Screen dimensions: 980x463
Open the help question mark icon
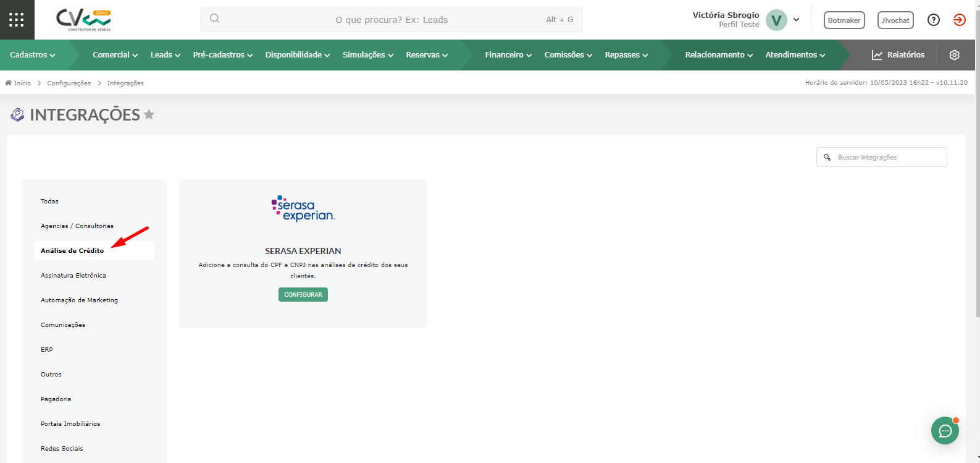click(x=934, y=20)
